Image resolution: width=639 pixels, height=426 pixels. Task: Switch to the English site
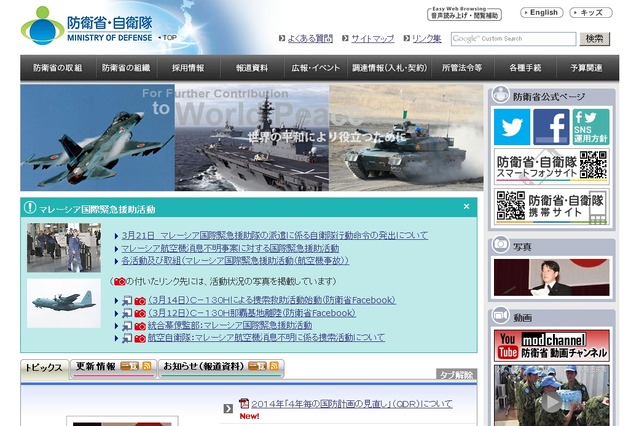pyautogui.click(x=542, y=13)
